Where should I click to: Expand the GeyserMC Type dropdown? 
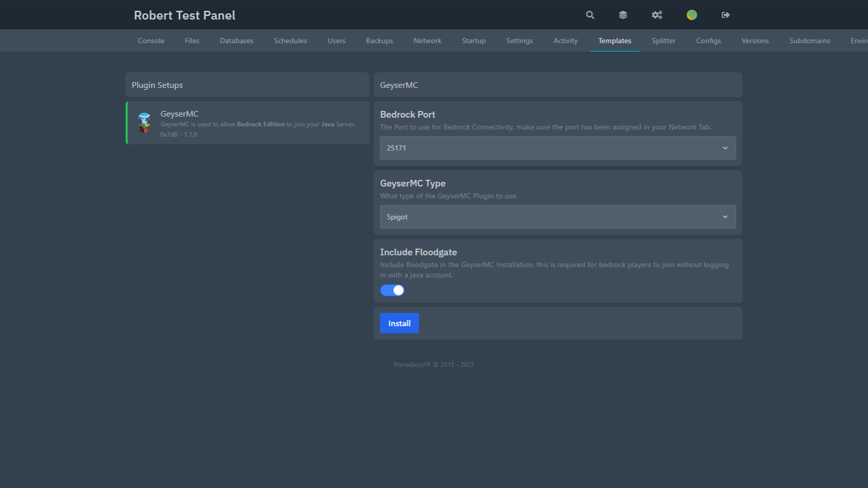tap(557, 217)
